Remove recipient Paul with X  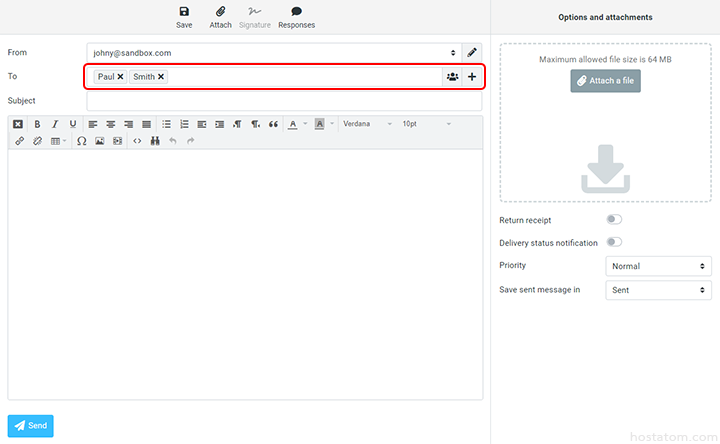(x=121, y=77)
